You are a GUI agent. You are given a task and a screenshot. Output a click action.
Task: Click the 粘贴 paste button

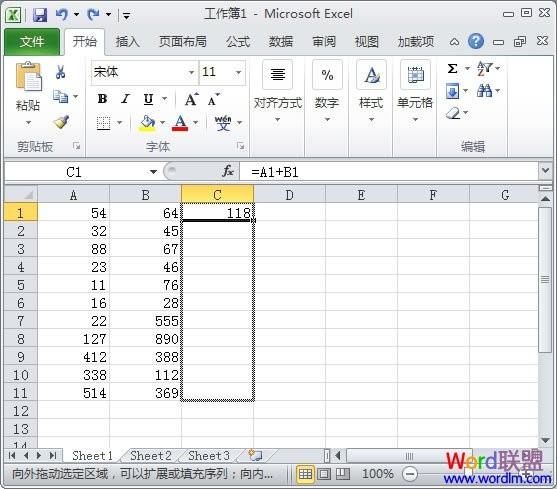click(x=28, y=93)
